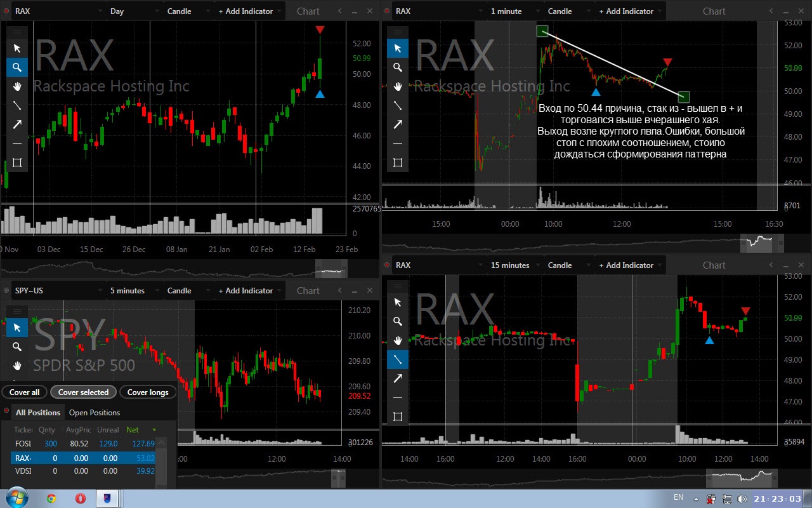Open Add Indicator dropdown in the 1 minute chart

click(x=631, y=11)
